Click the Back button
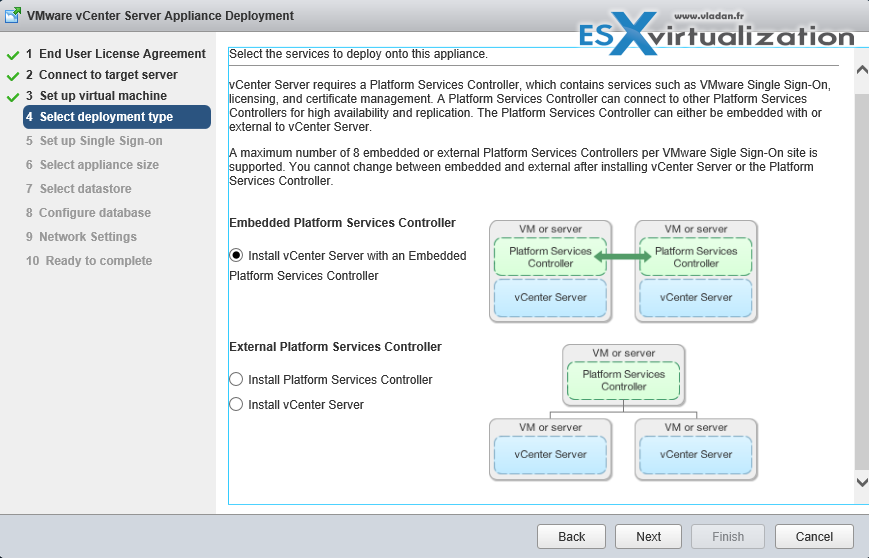This screenshot has height=558, width=869. [x=571, y=536]
